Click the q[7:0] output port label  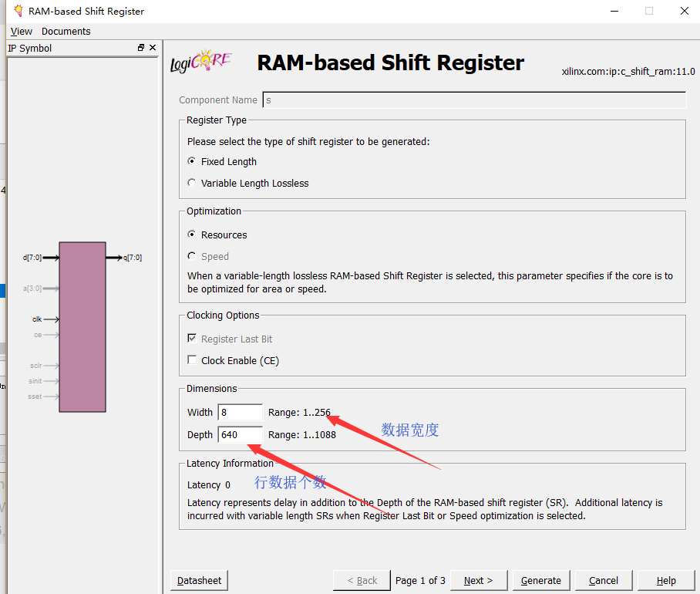point(131,257)
